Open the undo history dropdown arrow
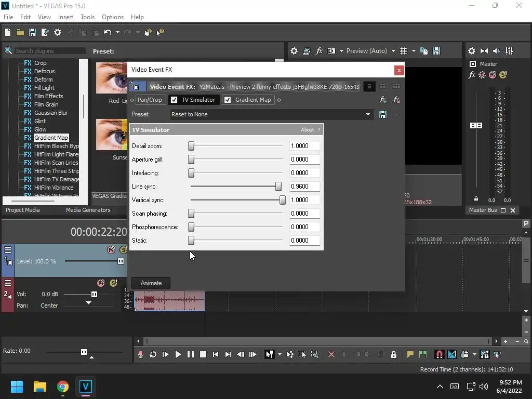 coord(117,32)
